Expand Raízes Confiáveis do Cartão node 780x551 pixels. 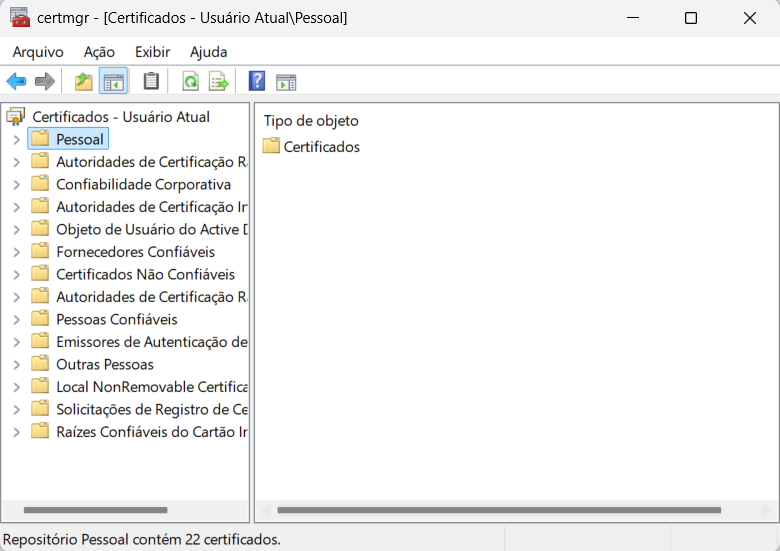tap(16, 432)
